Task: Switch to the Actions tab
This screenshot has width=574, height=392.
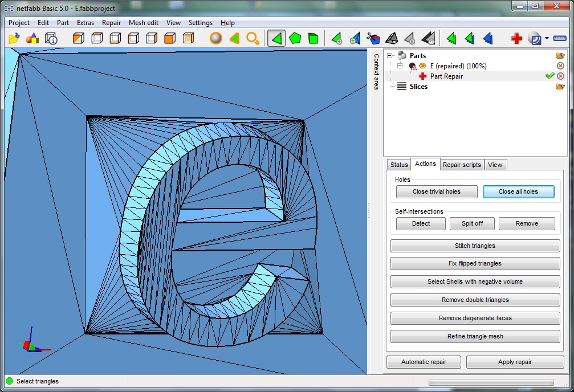Action: tap(425, 164)
